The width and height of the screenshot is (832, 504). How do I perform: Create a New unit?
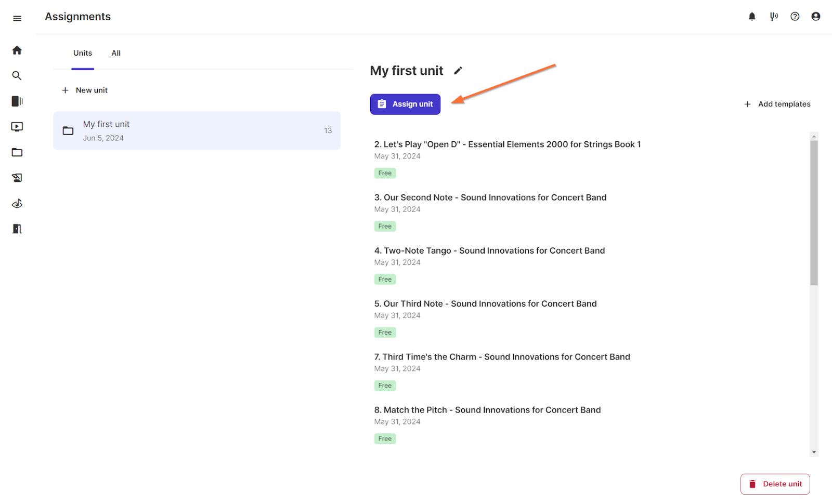click(85, 90)
